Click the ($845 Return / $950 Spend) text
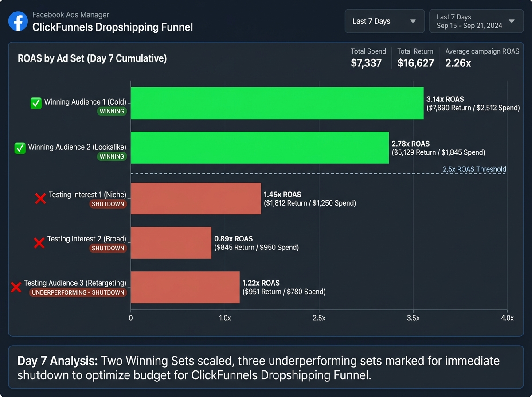Viewport: 532px width, 397px height. pos(256,247)
